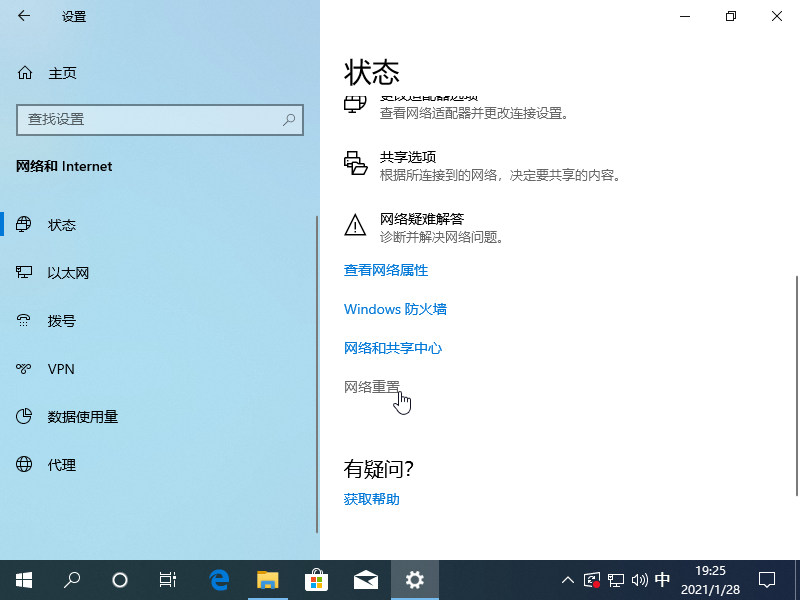800x600 pixels.
Task: Click the 网络疑难解答 warning icon
Action: point(355,226)
